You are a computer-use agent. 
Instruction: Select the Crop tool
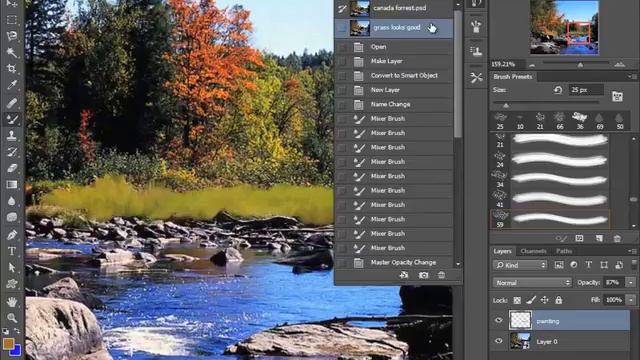click(x=12, y=69)
